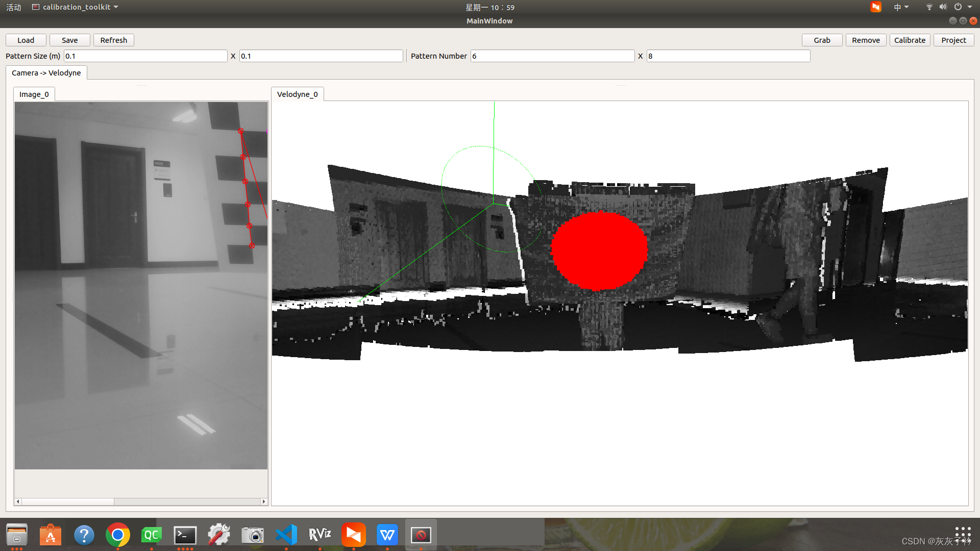Click the Save button to store calibration
Image resolution: width=980 pixels, height=551 pixels.
(x=69, y=40)
